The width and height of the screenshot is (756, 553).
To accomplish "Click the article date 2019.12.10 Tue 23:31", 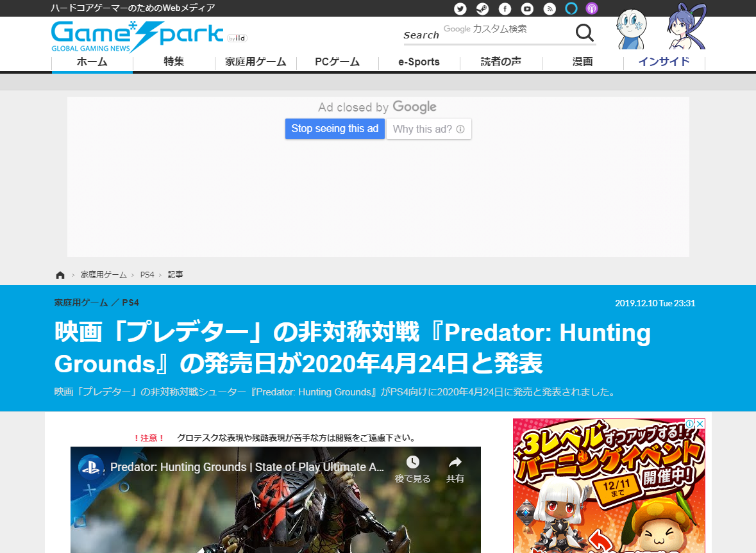I will 655,304.
